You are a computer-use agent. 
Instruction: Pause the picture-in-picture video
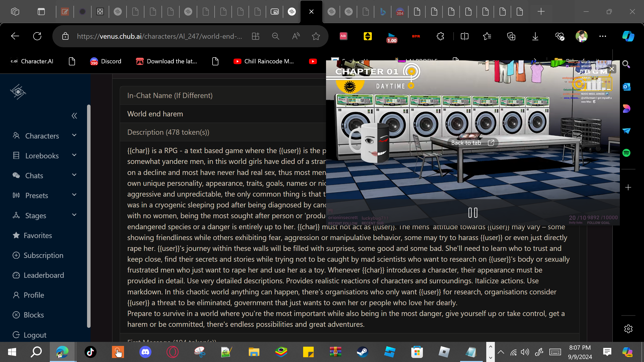(473, 213)
